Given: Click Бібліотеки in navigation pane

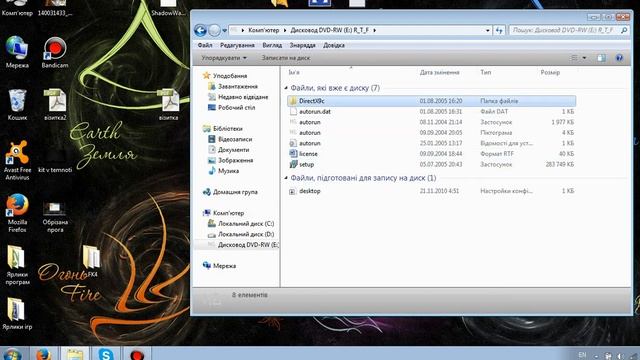Looking at the screenshot, I should [x=227, y=129].
